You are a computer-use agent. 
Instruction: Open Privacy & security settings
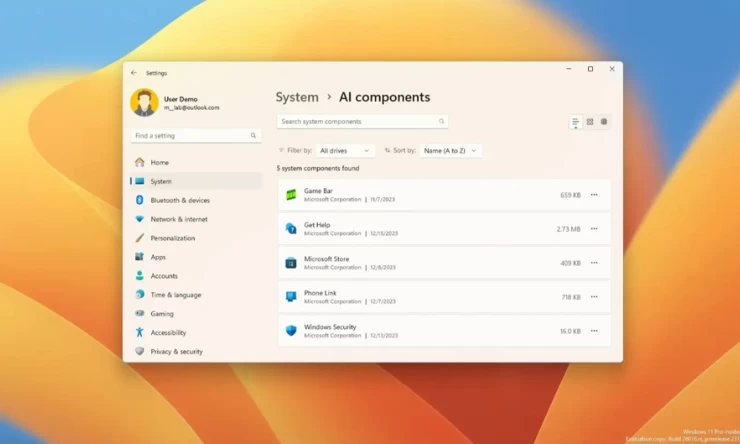point(196,351)
